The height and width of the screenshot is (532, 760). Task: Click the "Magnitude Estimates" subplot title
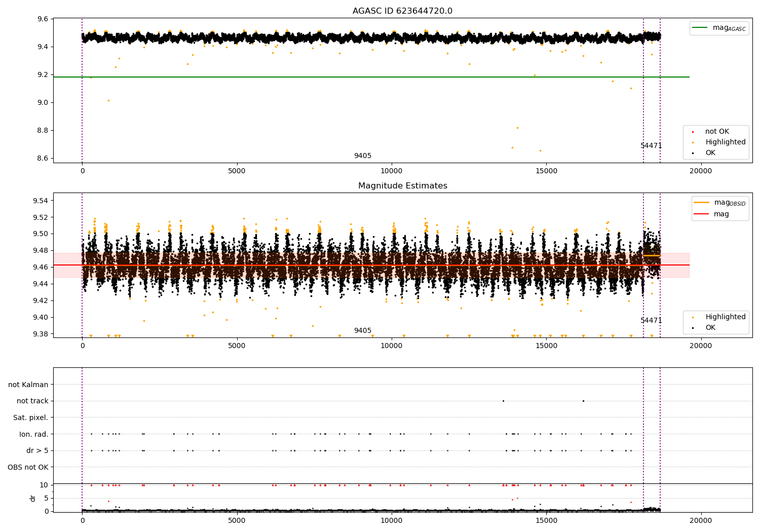tap(402, 186)
